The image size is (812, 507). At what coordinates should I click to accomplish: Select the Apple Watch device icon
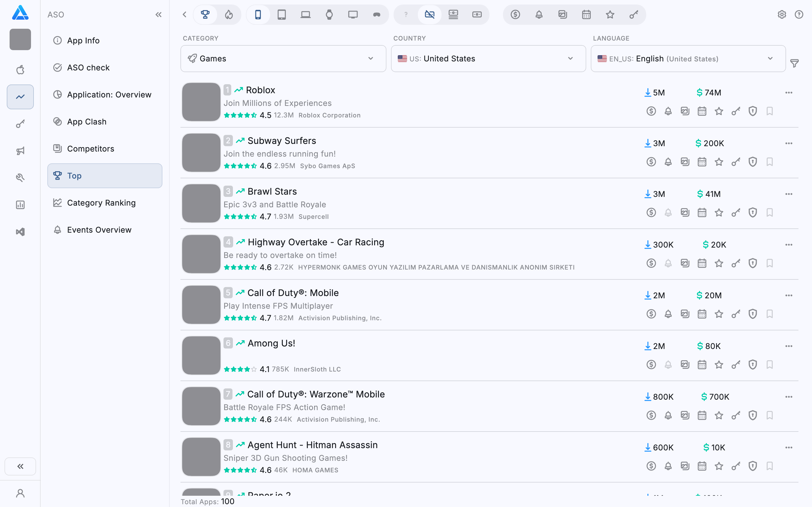pyautogui.click(x=329, y=14)
